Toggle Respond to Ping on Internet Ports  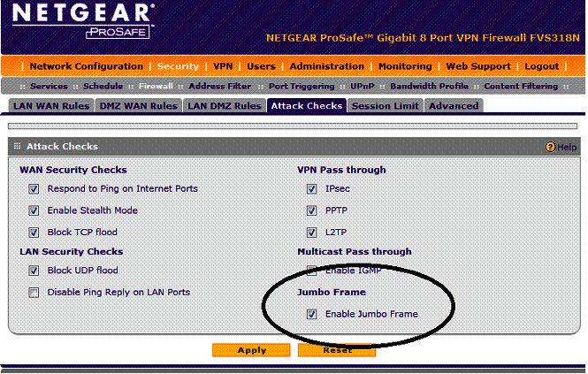(34, 188)
